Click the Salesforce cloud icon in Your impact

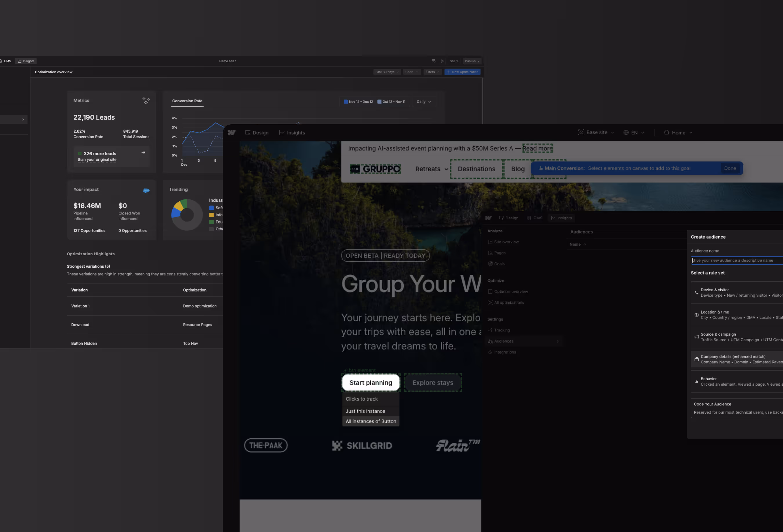pyautogui.click(x=146, y=190)
